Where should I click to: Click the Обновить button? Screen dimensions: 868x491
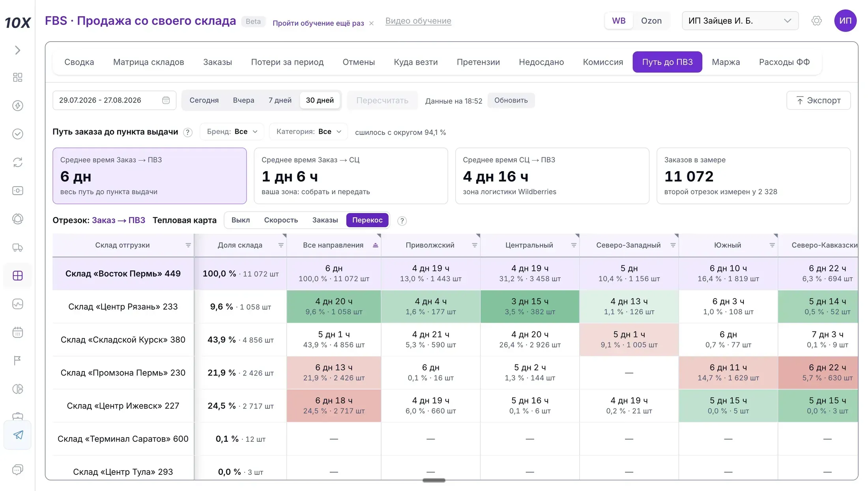[511, 100]
